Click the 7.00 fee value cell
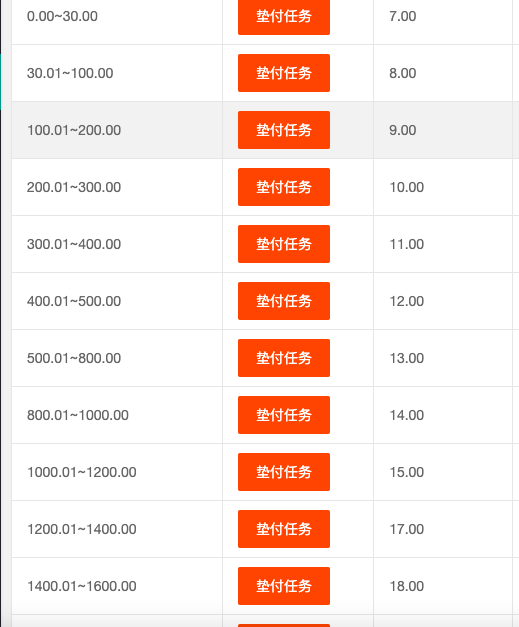519x627 pixels. coord(443,16)
